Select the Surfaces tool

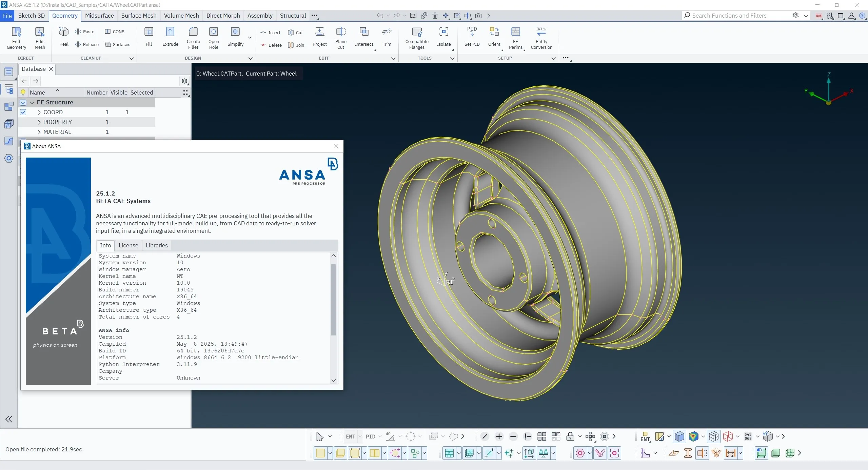click(118, 44)
